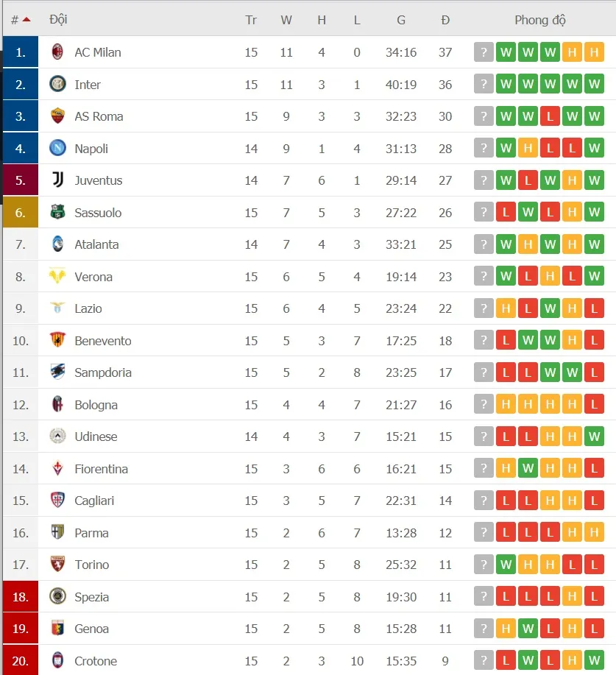Click Torino's rank number 17 cell
Screen dimensions: 616x675
click(x=20, y=565)
